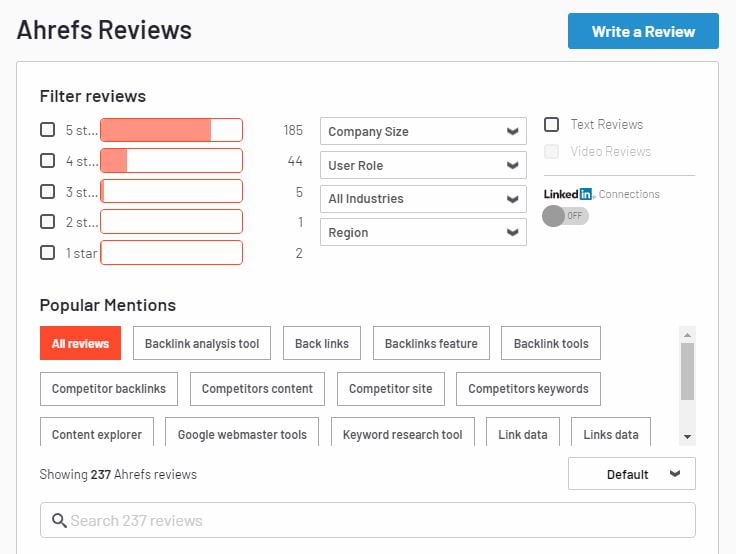Screen dimensions: 736x554
Task: Click the Write a Review button
Action: [643, 31]
